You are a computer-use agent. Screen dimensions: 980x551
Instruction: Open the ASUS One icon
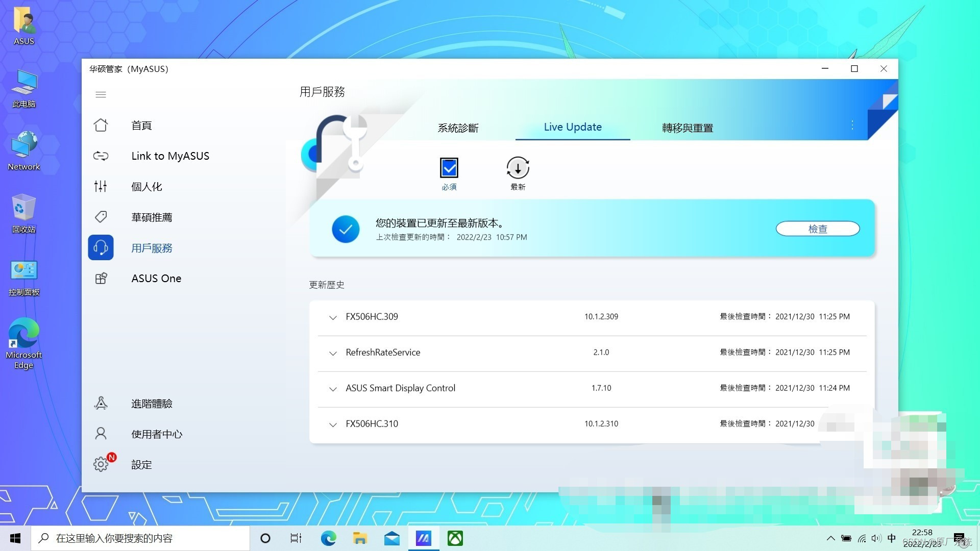click(101, 278)
